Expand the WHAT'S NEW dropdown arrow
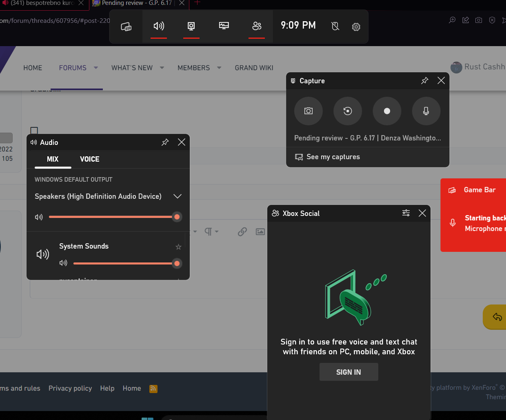Screen dimensions: 506x420 (x=162, y=68)
